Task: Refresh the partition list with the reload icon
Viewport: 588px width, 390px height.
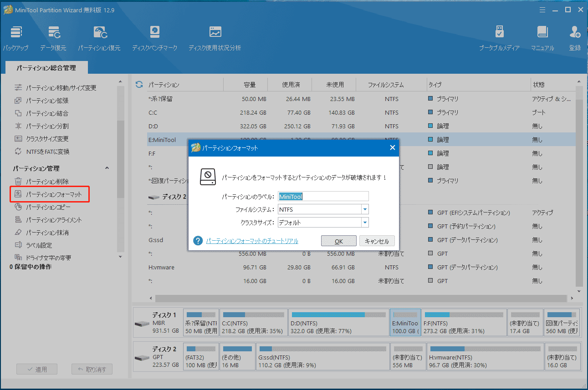Action: click(x=139, y=85)
